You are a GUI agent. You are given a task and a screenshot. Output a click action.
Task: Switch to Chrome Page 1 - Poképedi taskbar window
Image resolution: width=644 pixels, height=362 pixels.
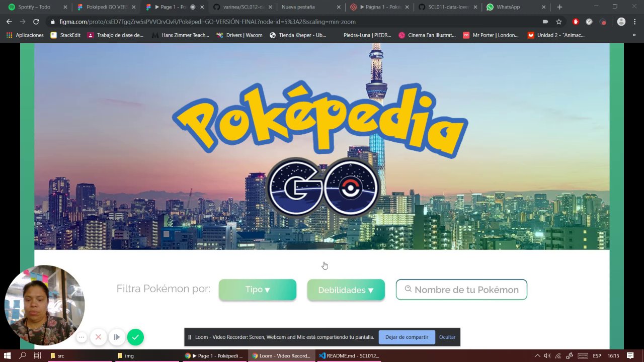[214, 355]
